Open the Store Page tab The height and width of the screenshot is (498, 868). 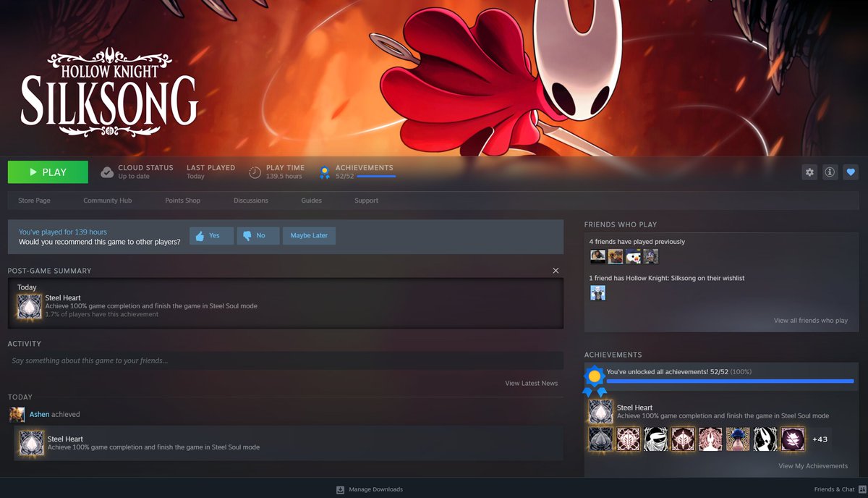click(x=34, y=201)
